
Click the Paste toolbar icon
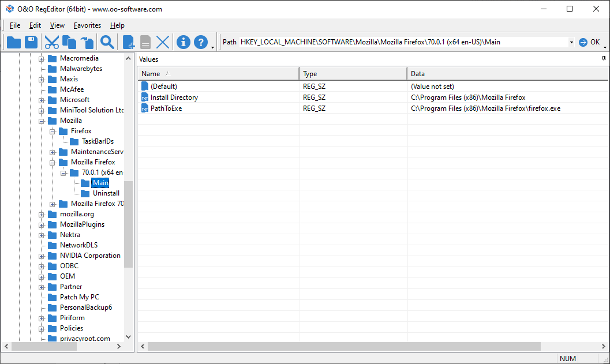pos(87,42)
